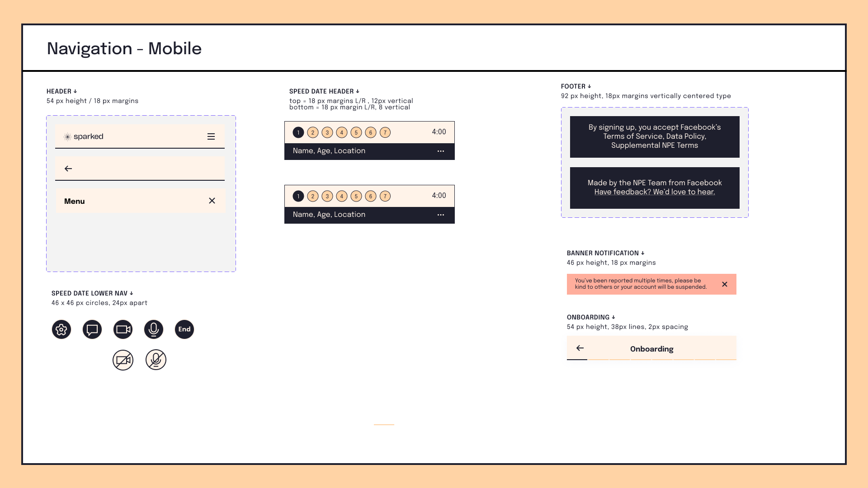Viewport: 868px width, 488px height.
Task: Click the SPEED DATE LOWER NAV label
Action: [x=92, y=293]
